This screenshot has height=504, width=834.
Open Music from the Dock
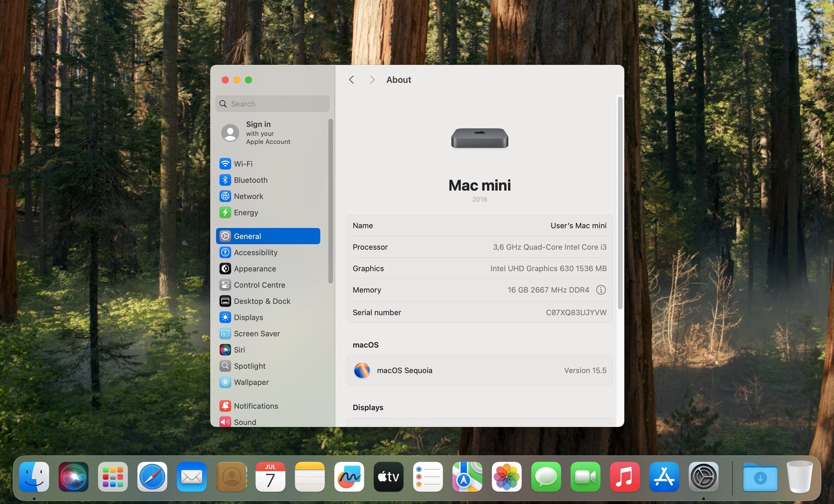(625, 477)
